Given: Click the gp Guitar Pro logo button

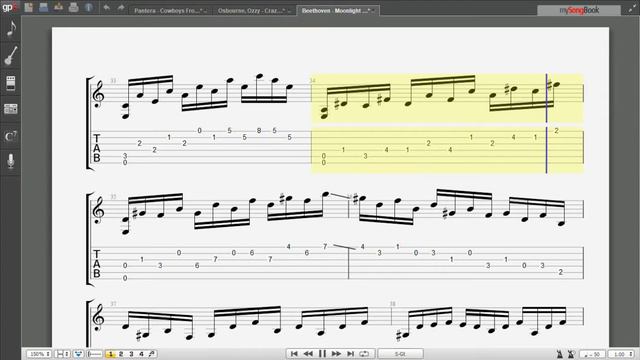Looking at the screenshot, I should click(10, 7).
